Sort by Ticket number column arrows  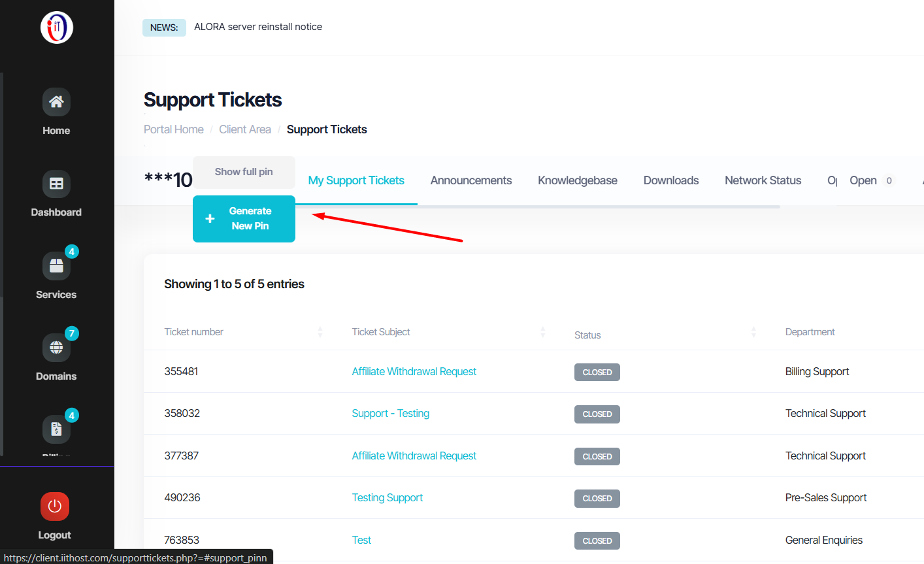point(320,332)
